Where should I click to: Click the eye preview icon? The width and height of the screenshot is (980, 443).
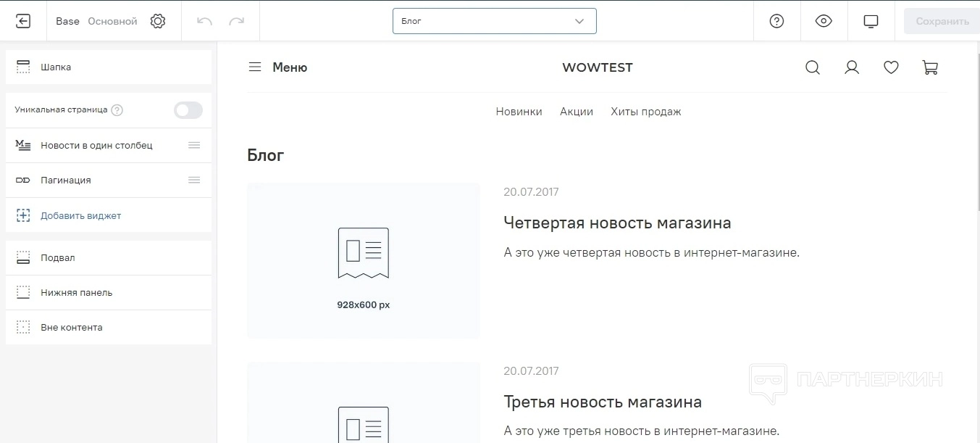tap(824, 21)
